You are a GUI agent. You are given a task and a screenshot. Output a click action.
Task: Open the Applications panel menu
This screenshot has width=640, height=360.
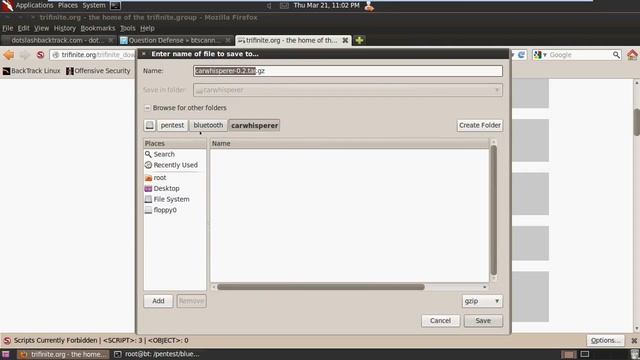34,5
